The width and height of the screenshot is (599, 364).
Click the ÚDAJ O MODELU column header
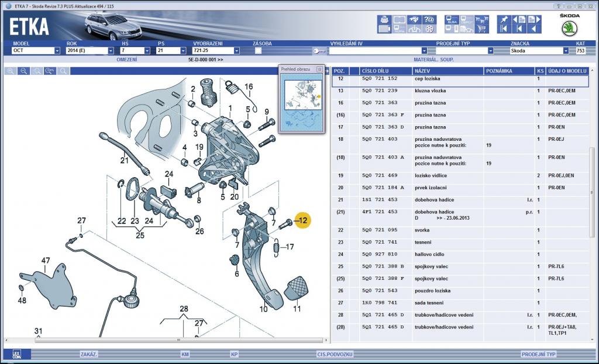(x=567, y=71)
